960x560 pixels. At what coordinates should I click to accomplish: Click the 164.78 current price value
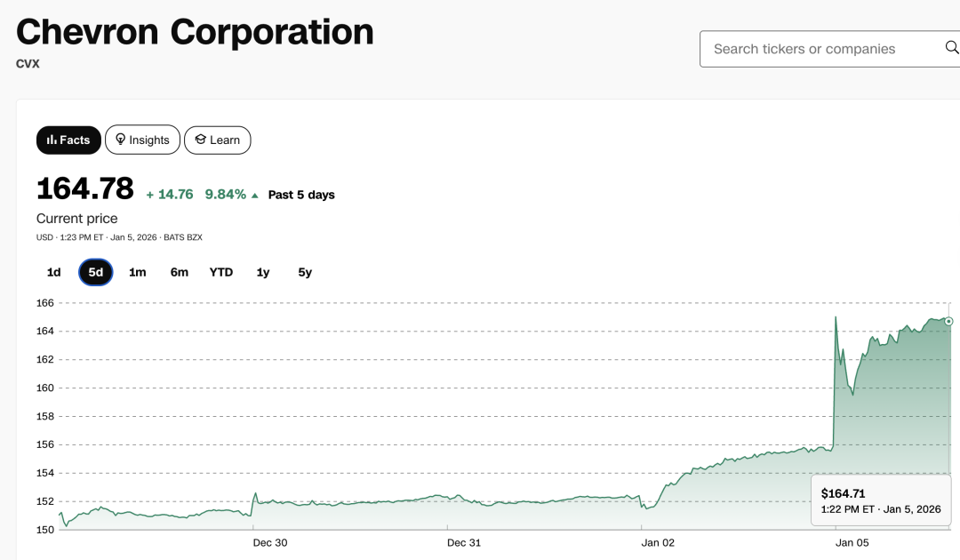coord(85,188)
